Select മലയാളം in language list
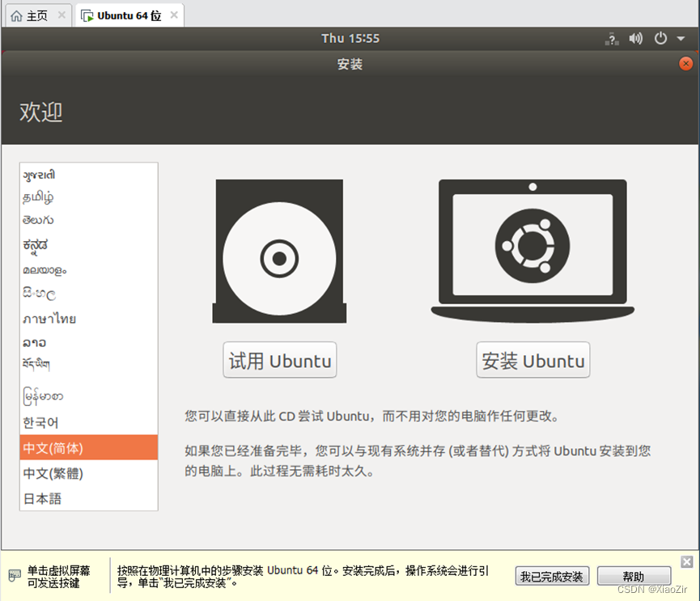700x601 pixels. [x=89, y=270]
